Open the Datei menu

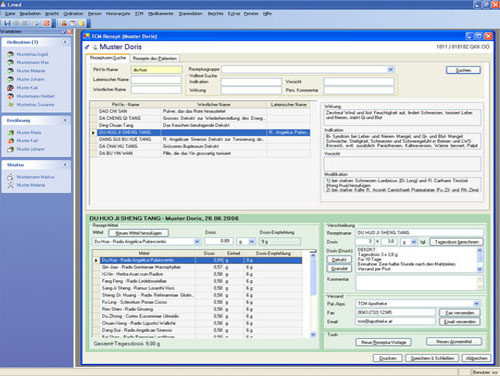point(10,14)
